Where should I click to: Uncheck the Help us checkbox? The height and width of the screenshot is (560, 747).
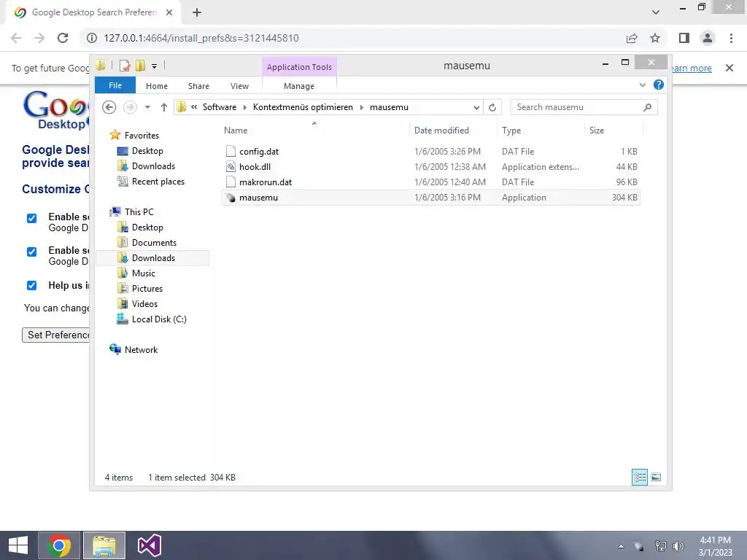31,285
